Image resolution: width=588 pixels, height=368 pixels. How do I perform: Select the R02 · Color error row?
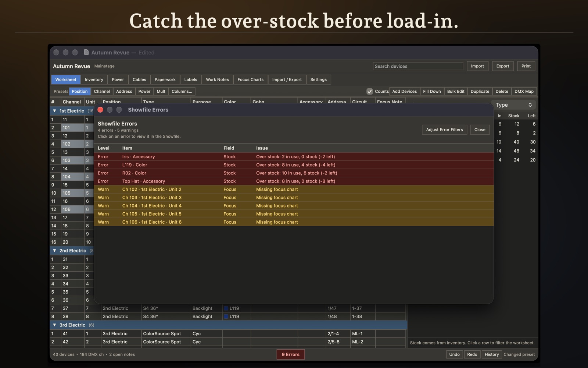tap(294, 173)
